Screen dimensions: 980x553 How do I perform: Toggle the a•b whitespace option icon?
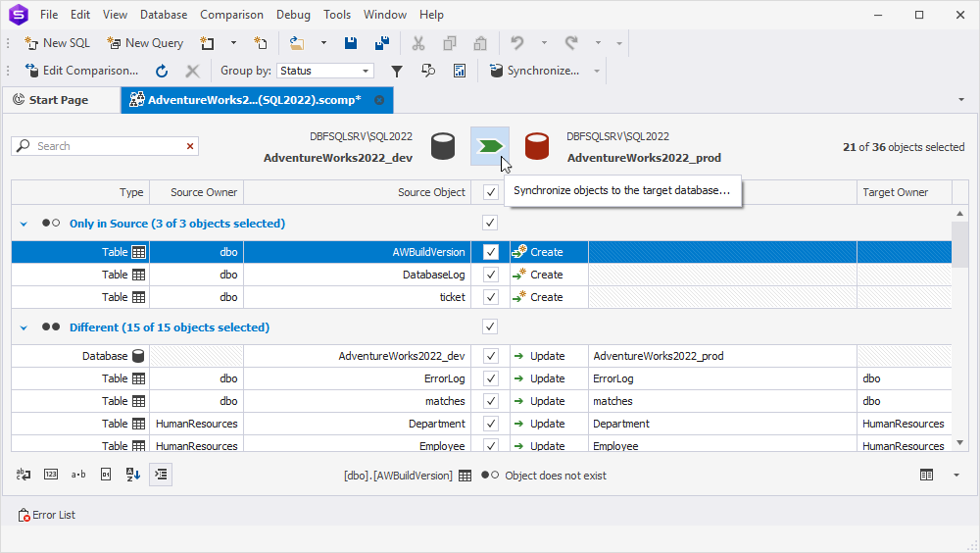click(78, 475)
